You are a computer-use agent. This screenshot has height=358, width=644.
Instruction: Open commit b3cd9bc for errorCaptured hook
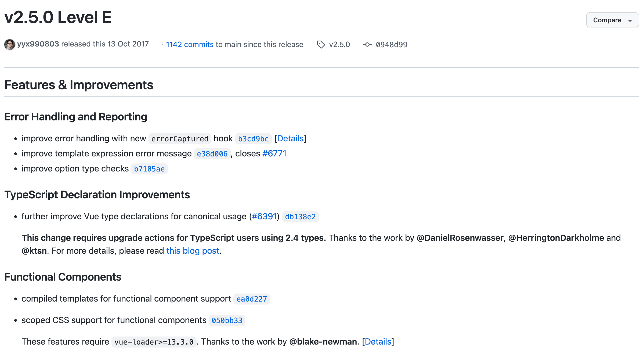[x=253, y=139]
